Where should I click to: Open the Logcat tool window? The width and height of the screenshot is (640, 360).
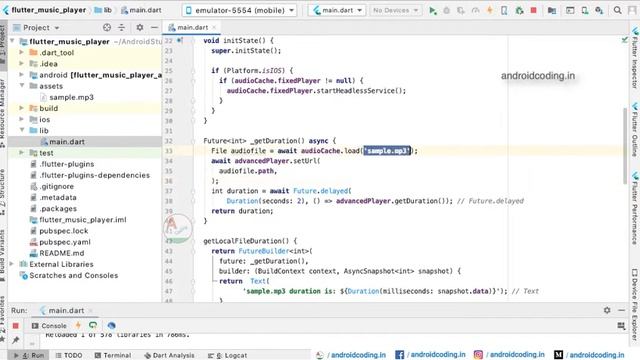(227, 355)
